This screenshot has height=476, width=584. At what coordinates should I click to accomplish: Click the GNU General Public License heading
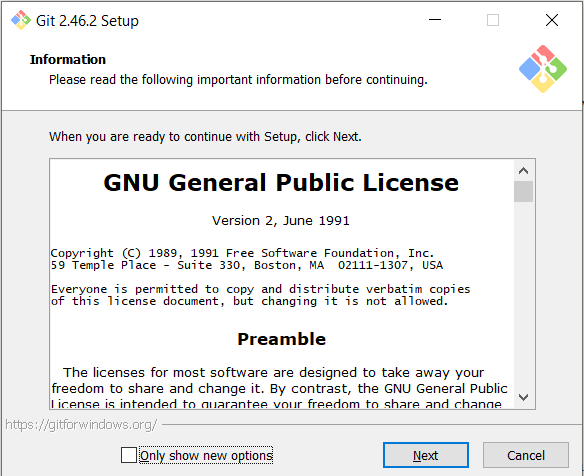pyautogui.click(x=281, y=183)
